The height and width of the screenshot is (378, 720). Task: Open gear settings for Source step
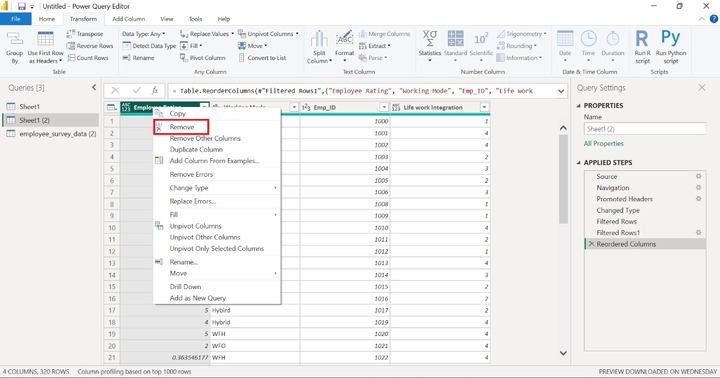(x=698, y=176)
